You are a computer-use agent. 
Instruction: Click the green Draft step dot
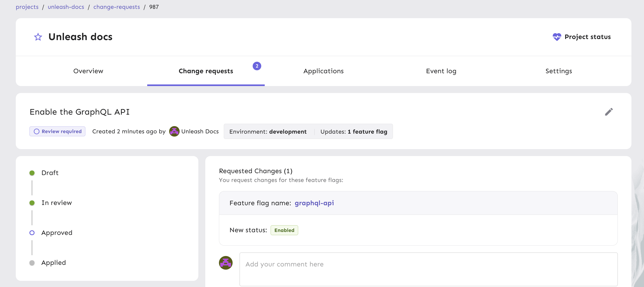click(x=32, y=173)
